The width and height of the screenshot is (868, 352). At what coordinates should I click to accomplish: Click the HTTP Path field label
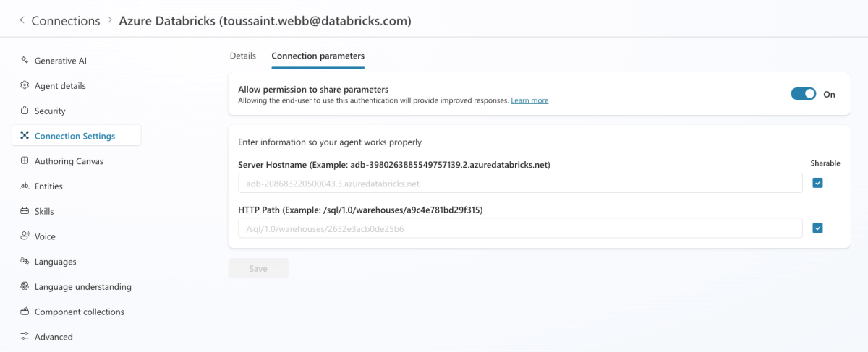click(360, 210)
